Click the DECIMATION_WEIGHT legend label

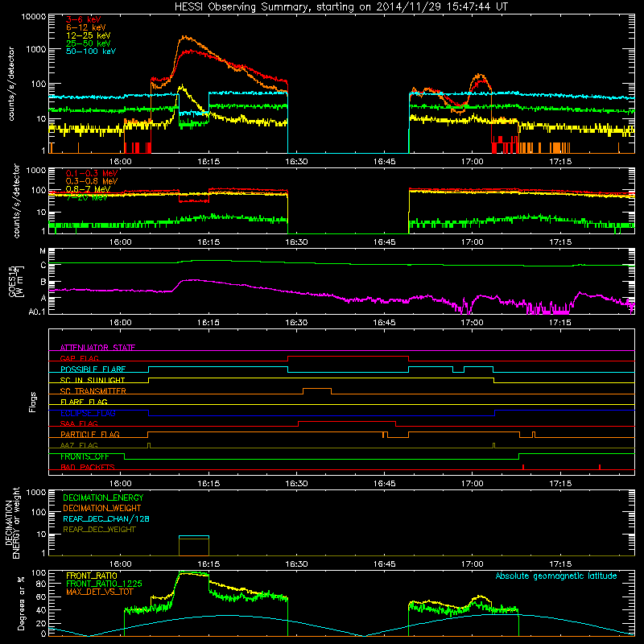(x=102, y=508)
